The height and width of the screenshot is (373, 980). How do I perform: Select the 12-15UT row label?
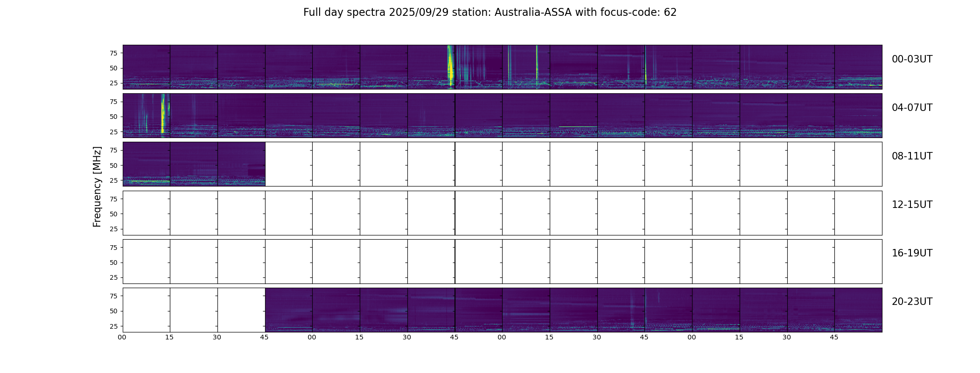[911, 205]
